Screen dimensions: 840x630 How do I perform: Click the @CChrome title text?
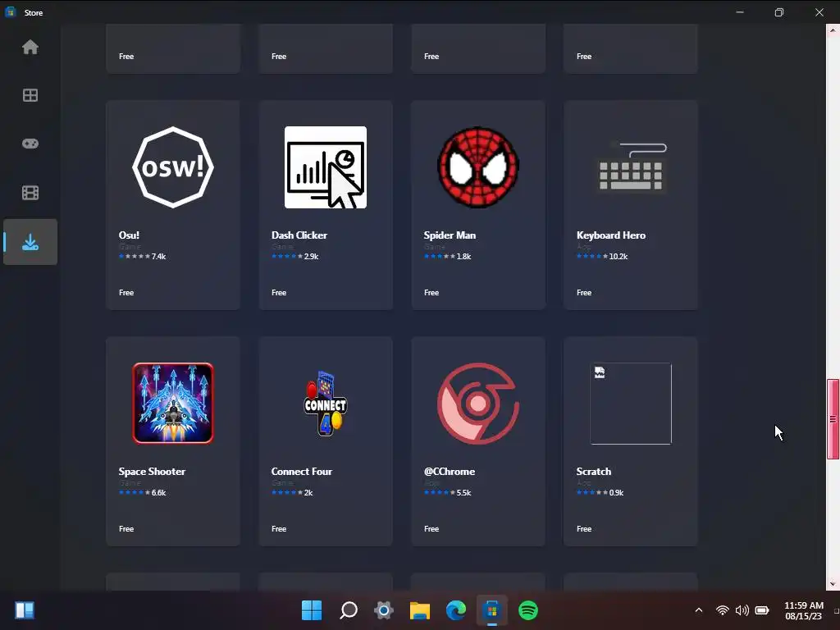coord(450,472)
